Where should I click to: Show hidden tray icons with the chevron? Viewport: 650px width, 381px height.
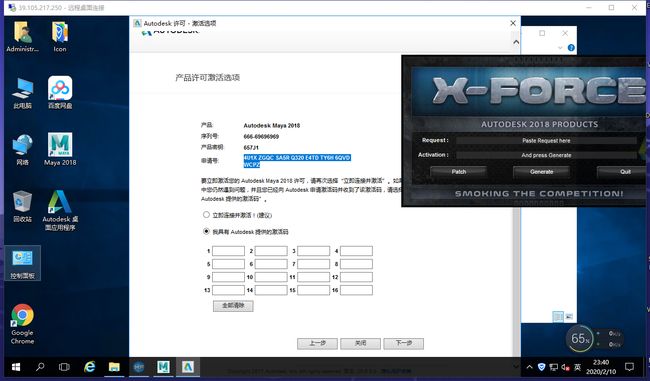click(529, 367)
